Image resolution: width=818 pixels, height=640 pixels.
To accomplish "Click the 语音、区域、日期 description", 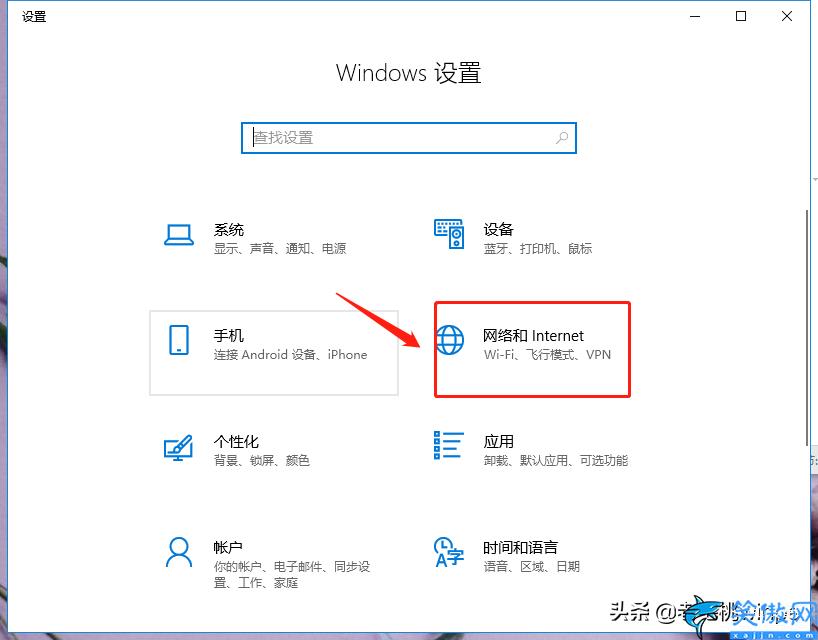I will point(532,566).
